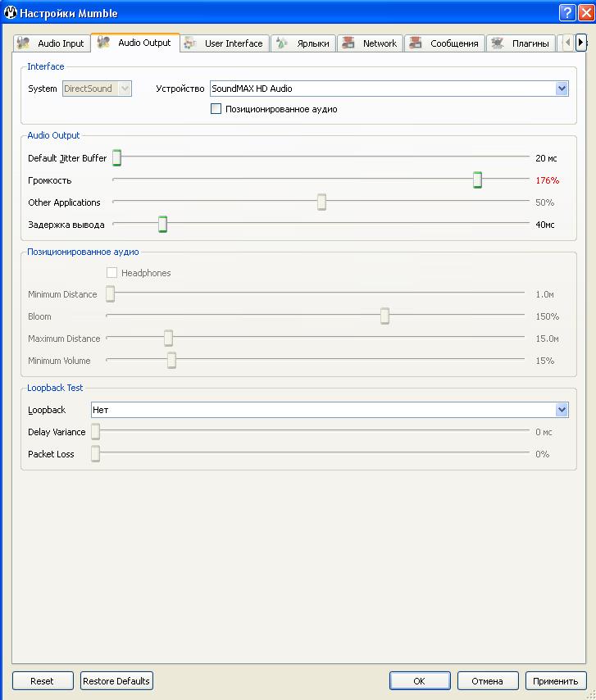
Task: Click the Audio Input tab icon
Action: pyautogui.click(x=24, y=43)
